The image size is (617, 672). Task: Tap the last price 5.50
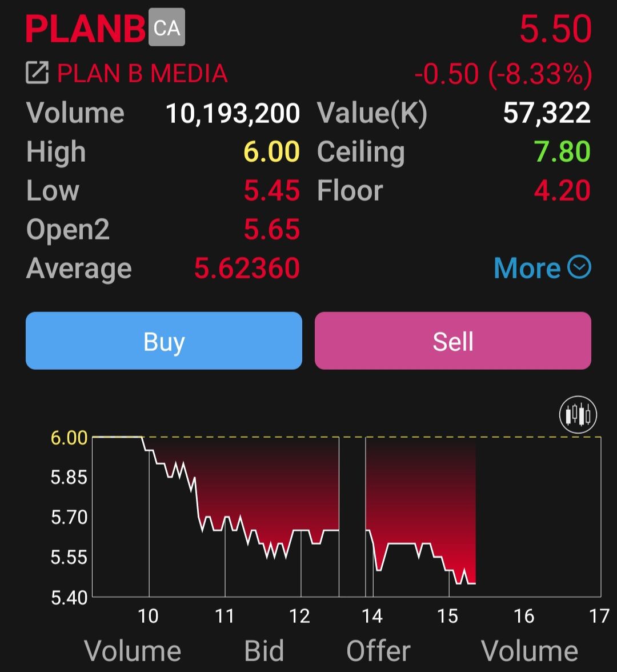pos(555,29)
